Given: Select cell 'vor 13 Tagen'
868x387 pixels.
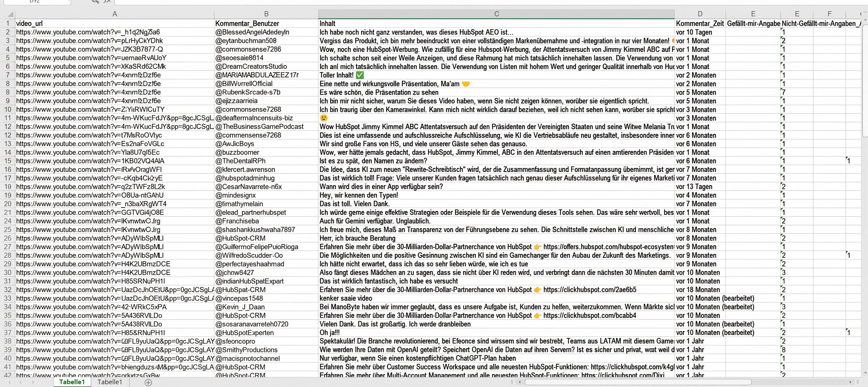Looking at the screenshot, I should pyautogui.click(x=700, y=186).
